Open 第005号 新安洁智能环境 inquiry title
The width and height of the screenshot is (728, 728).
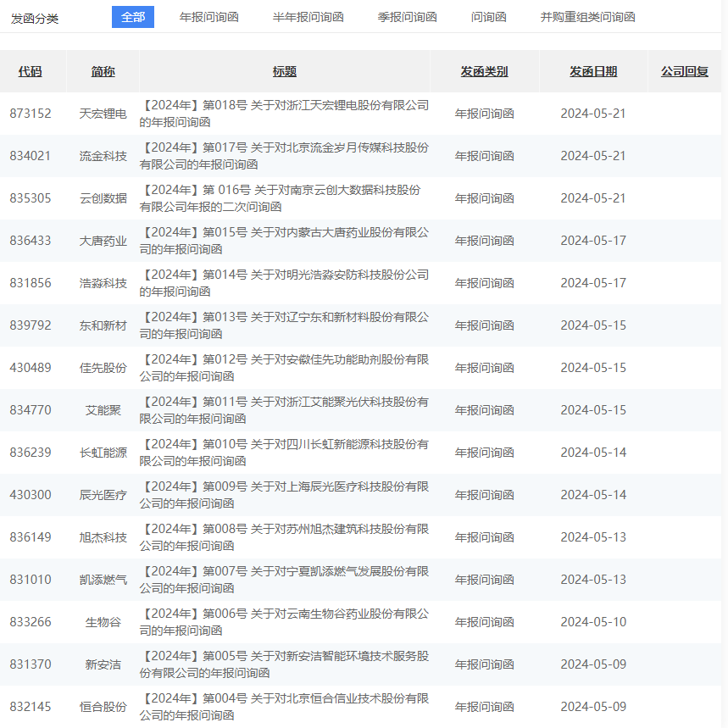coord(284,664)
